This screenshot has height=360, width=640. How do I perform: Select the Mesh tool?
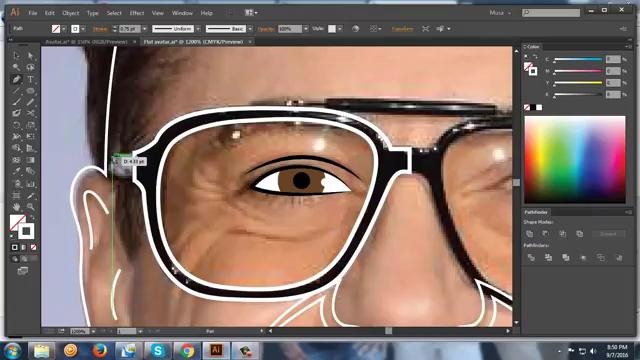[16, 160]
